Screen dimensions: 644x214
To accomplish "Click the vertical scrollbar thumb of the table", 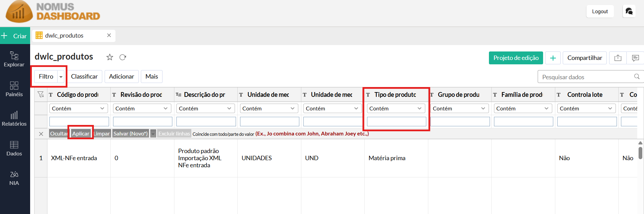I will tap(640, 152).
